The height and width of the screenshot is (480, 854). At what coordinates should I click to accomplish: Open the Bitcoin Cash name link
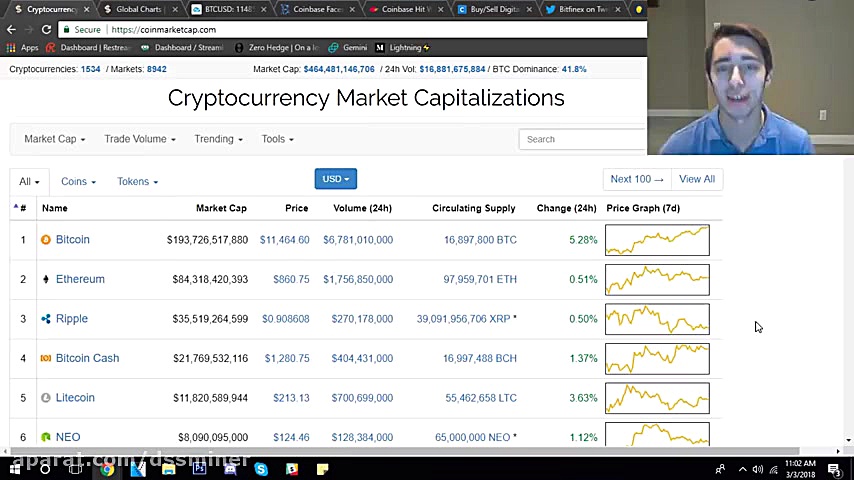(x=87, y=358)
